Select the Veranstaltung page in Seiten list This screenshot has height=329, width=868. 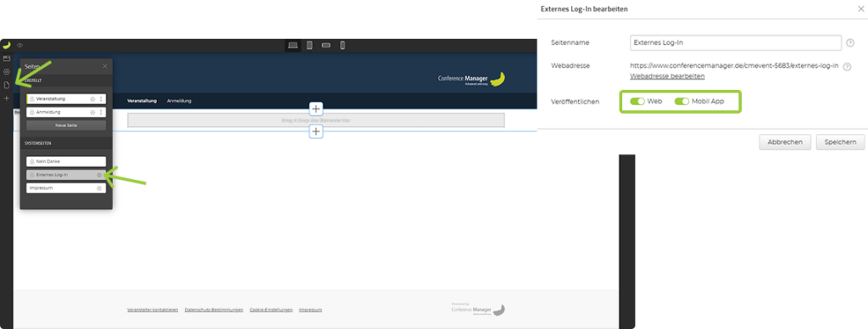[x=66, y=98]
